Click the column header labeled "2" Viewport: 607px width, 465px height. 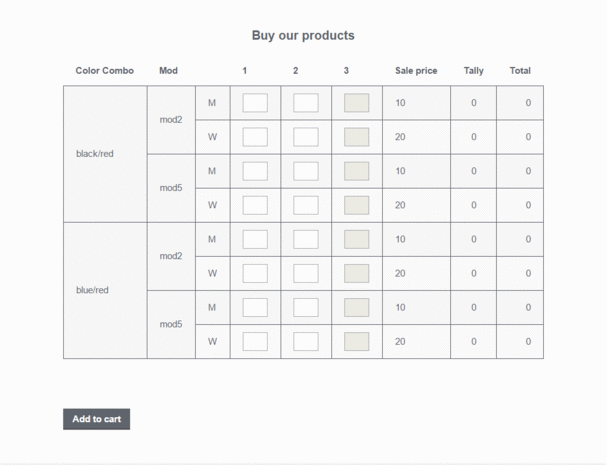(x=295, y=70)
